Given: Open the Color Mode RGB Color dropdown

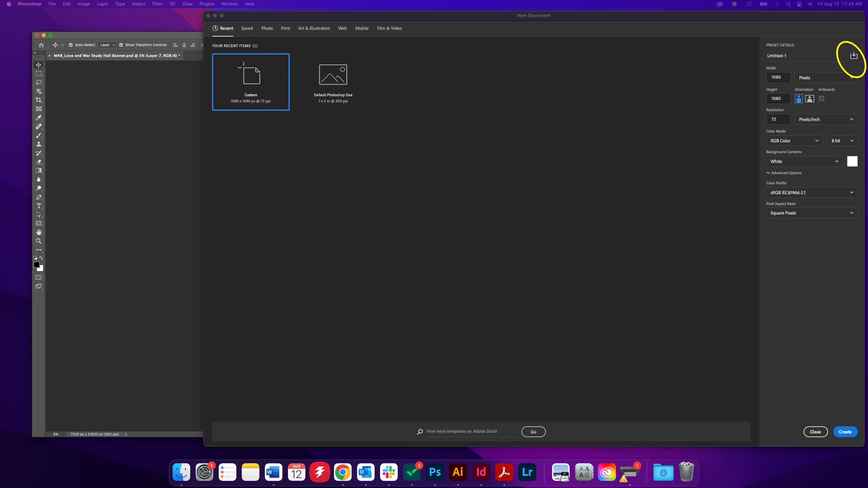Looking at the screenshot, I should point(794,141).
